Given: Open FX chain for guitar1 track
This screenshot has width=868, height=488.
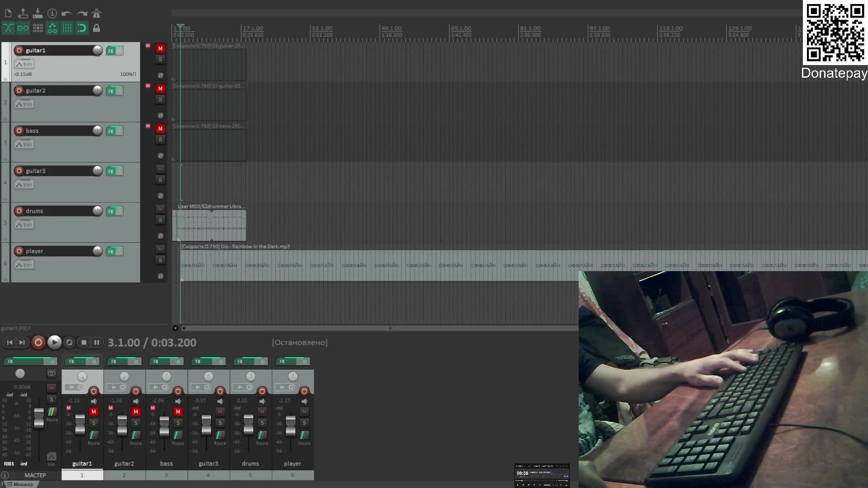Looking at the screenshot, I should [x=111, y=51].
